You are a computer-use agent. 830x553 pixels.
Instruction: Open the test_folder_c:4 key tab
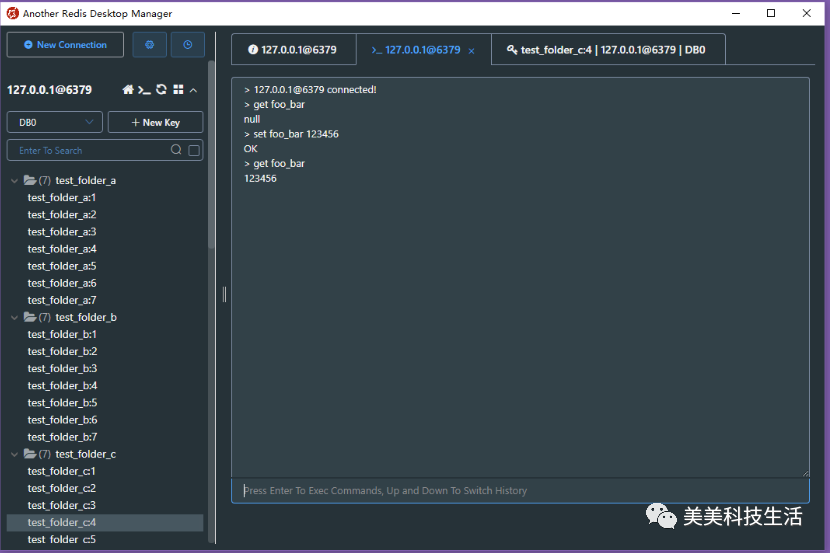(x=608, y=50)
